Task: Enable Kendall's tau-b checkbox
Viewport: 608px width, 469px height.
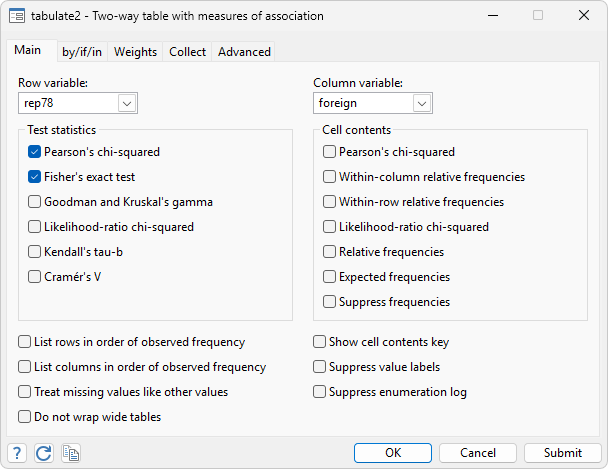Action: [36, 252]
